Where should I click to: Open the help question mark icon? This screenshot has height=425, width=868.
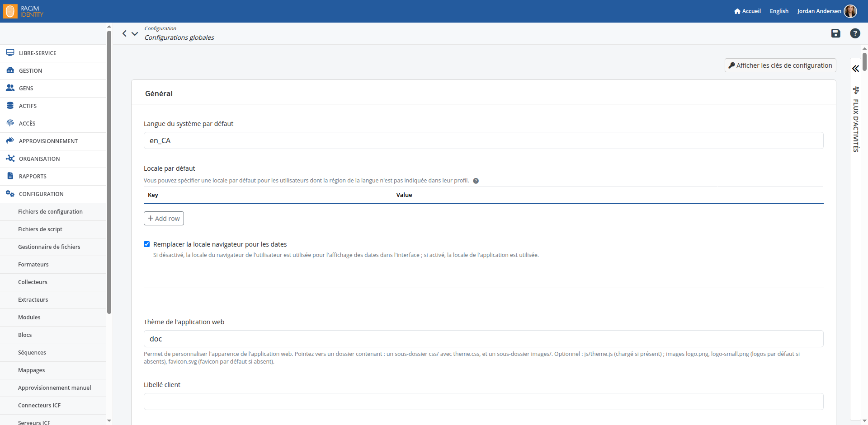855,33
